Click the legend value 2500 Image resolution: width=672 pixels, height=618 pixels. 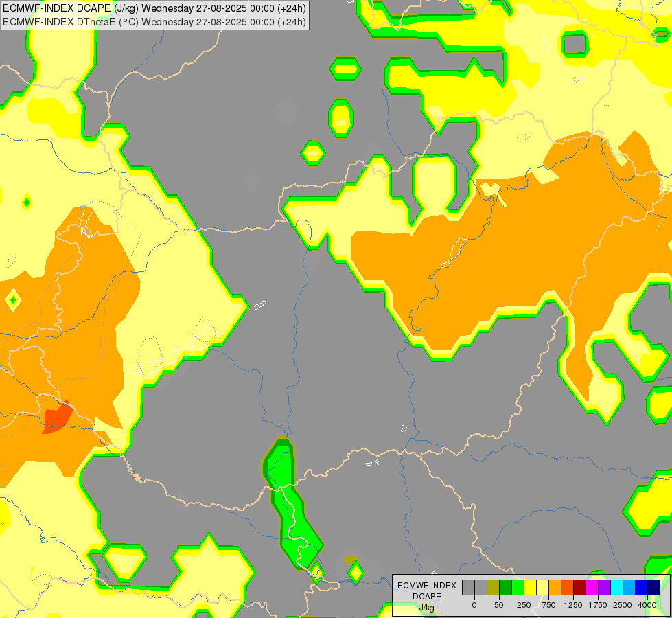click(623, 605)
